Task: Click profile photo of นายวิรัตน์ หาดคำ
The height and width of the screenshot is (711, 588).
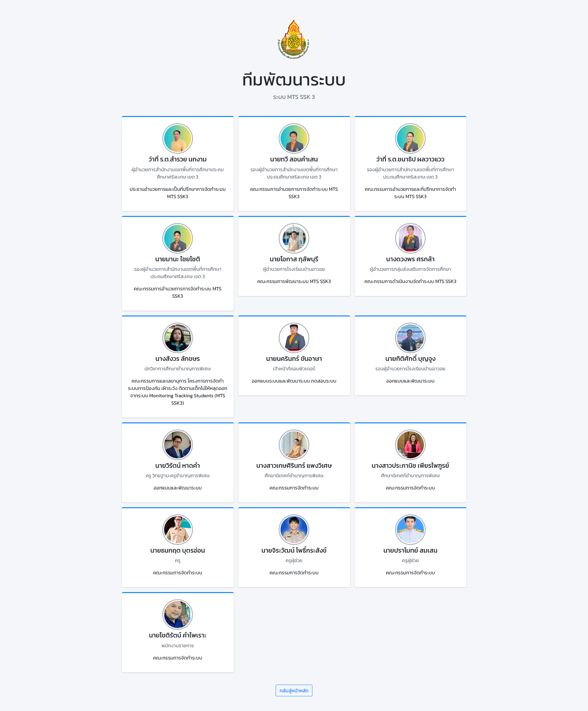Action: pos(178,445)
